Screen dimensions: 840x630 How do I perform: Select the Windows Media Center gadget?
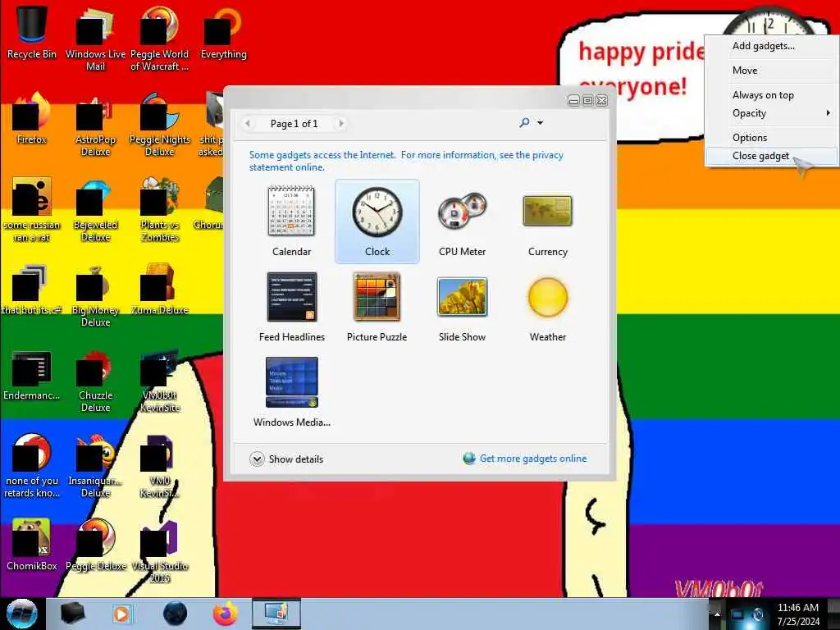[291, 391]
